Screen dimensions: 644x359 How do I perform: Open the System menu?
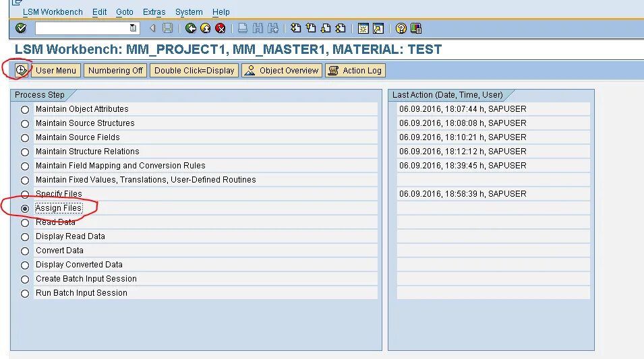click(x=189, y=12)
